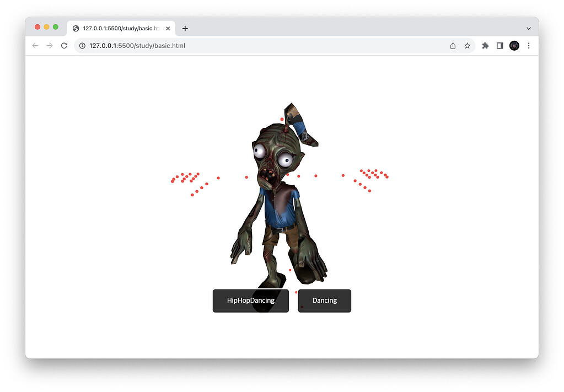Click the back navigation arrow
Screen dimensions: 564x392
pyautogui.click(x=35, y=46)
